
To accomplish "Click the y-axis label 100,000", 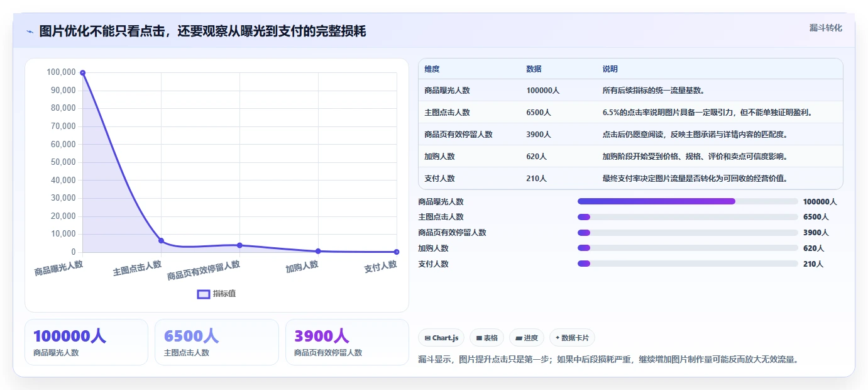I will (61, 72).
